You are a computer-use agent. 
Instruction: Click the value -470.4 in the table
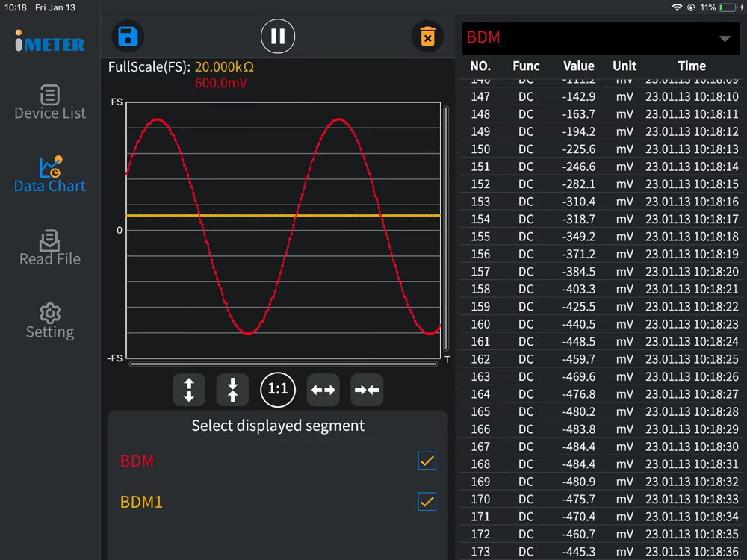[x=578, y=517]
